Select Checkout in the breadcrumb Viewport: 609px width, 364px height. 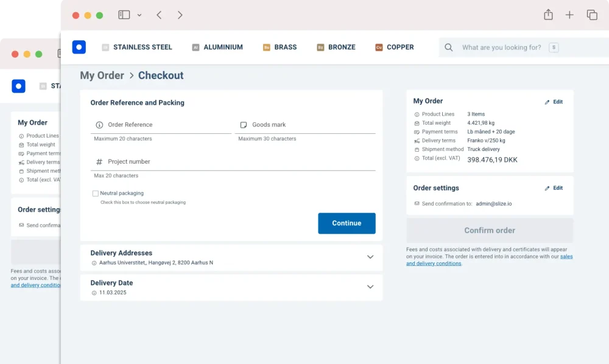click(160, 75)
